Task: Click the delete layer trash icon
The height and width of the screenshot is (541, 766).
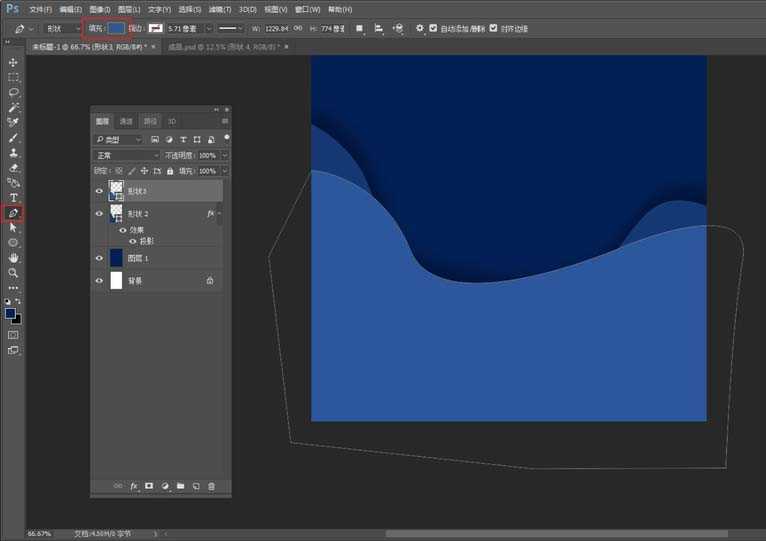Action: 211,486
